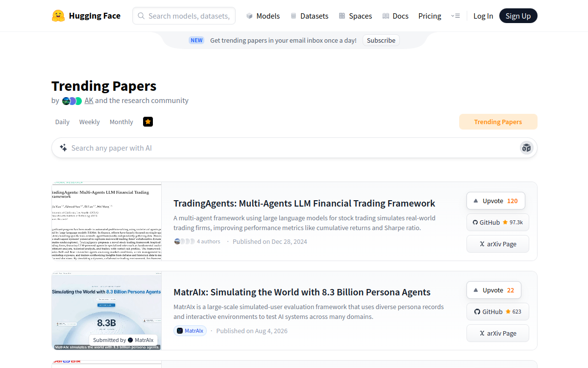The image size is (588, 368).
Task: Upvote the TradingAgents paper
Action: pos(495,201)
